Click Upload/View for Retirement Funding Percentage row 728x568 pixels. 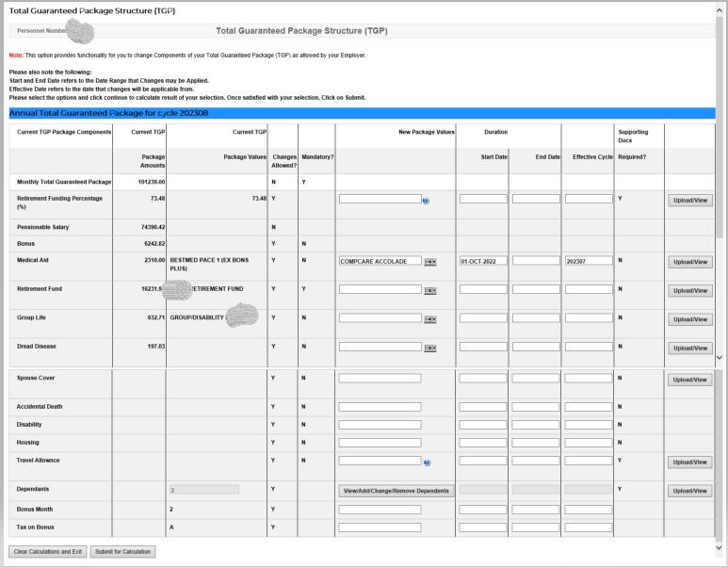(x=689, y=201)
